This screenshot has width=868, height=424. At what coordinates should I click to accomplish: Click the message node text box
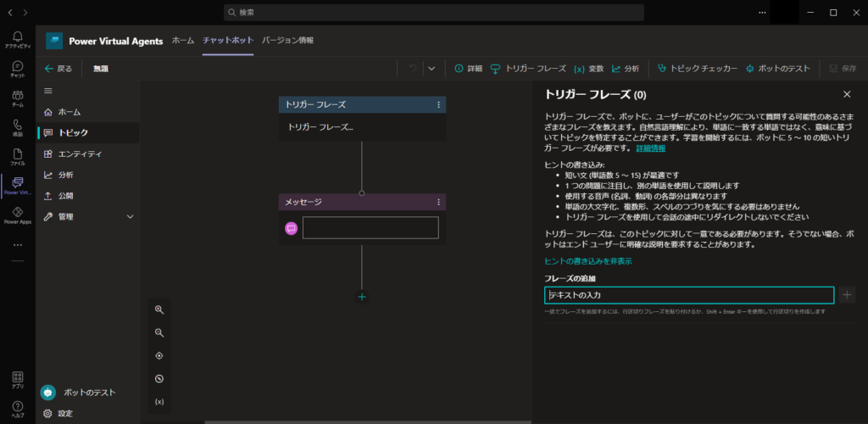tap(370, 228)
